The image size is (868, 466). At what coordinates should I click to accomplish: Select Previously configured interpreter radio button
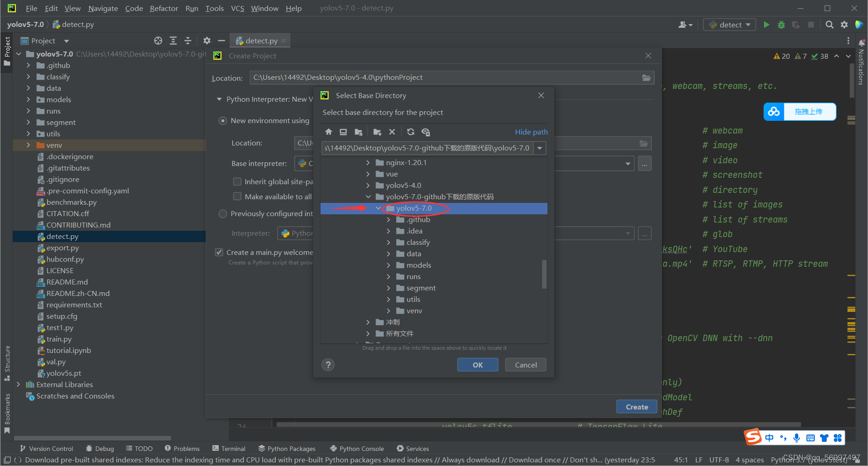point(223,214)
